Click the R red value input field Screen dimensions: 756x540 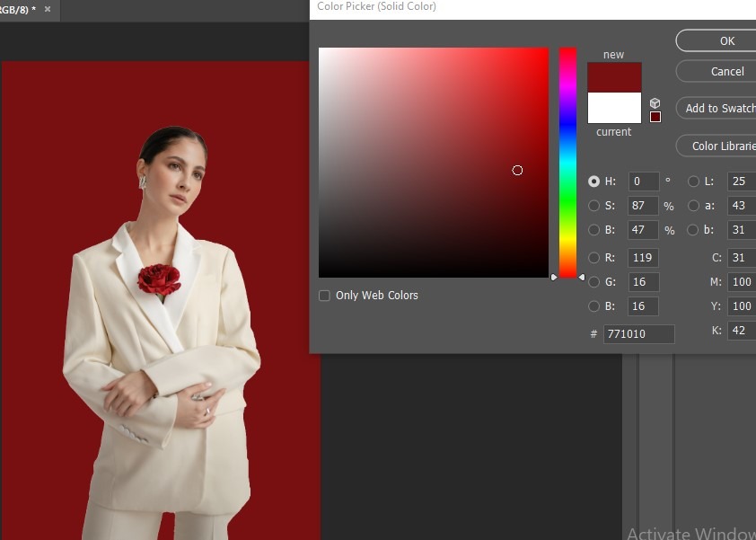pos(644,259)
